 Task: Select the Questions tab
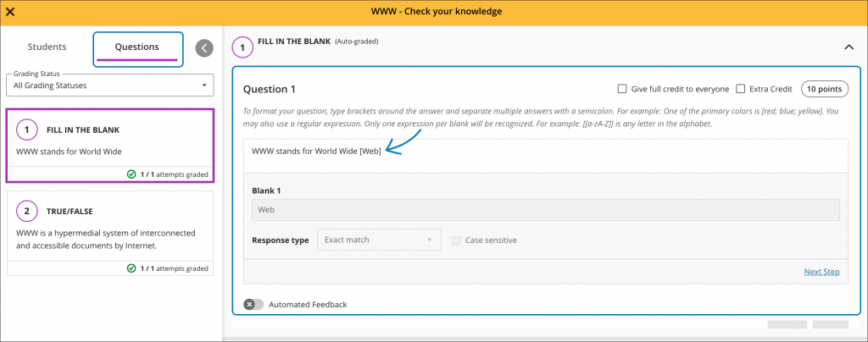tap(137, 48)
